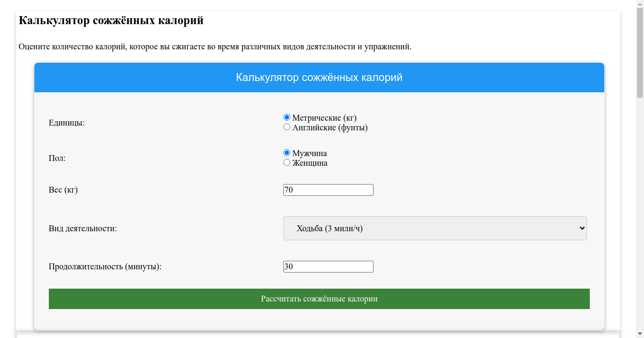
Task: Click the chevron arrow of the activity select
Action: pos(582,228)
